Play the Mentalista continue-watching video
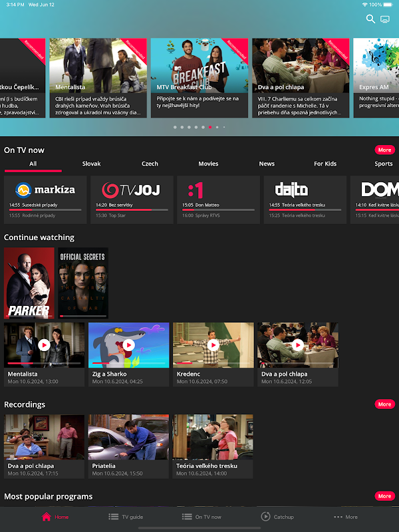399x532 pixels. coord(44,345)
